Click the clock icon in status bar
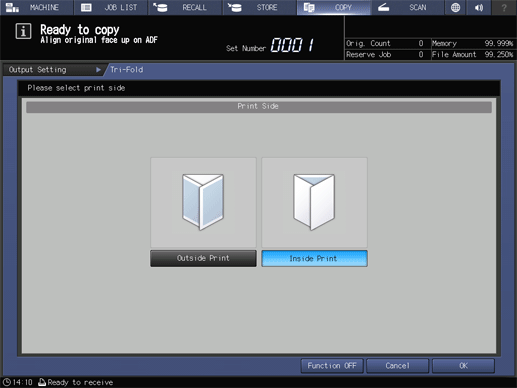This screenshot has height=388, width=517. (6, 382)
